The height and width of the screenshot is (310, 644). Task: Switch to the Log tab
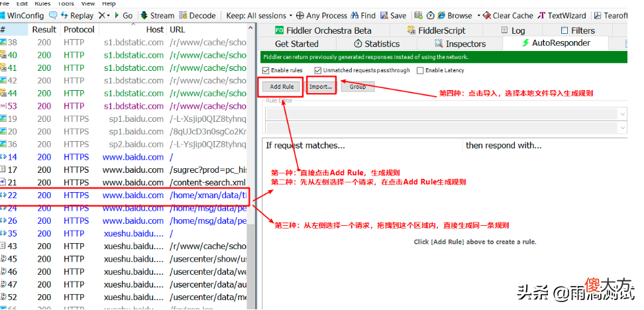pyautogui.click(x=513, y=30)
